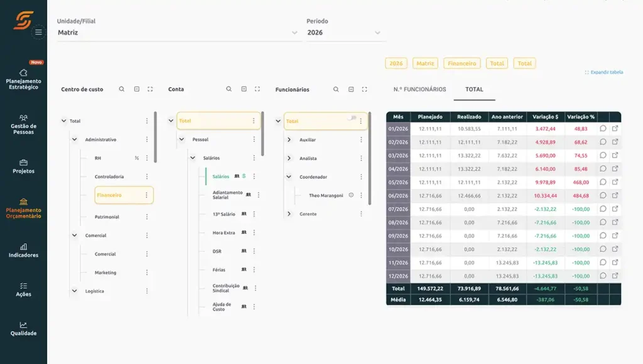The image size is (643, 364).
Task: Switch to N.º FUNCIONÁRIOS tab
Action: (419, 89)
